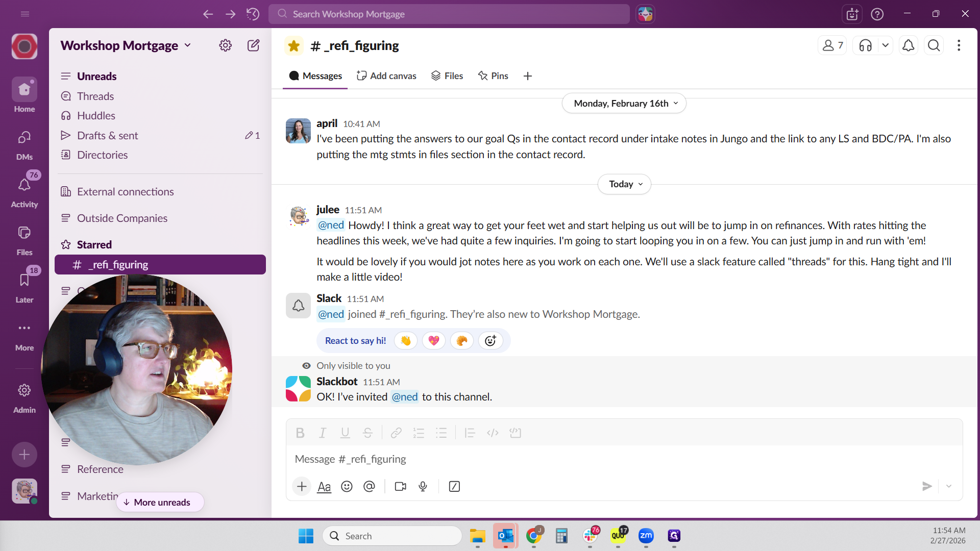Viewport: 980px width, 551px height.
Task: Click the record audio microphone icon
Action: pyautogui.click(x=423, y=486)
